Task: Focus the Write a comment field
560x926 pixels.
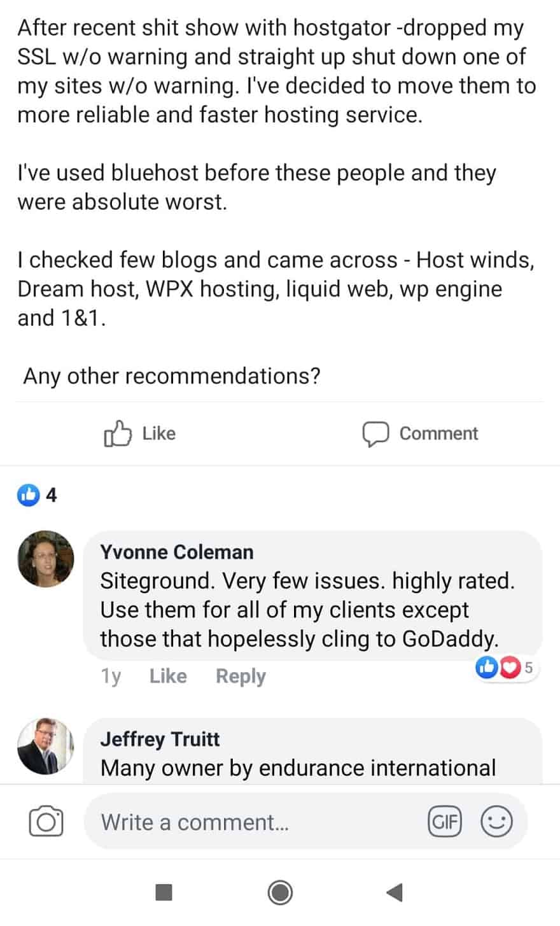Action: [255, 822]
